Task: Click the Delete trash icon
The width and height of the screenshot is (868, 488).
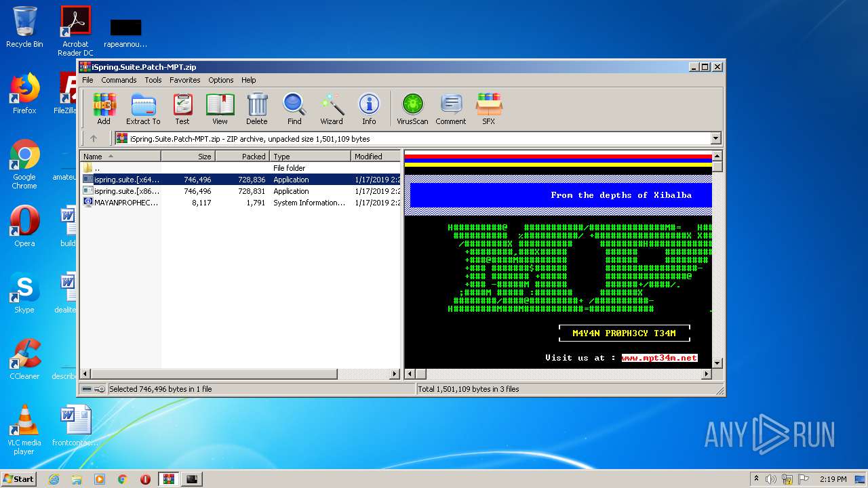Action: click(x=257, y=109)
